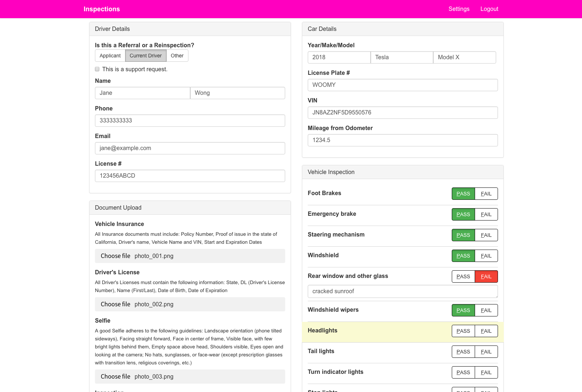Select the Applicant option
582x392 pixels.
pos(110,56)
